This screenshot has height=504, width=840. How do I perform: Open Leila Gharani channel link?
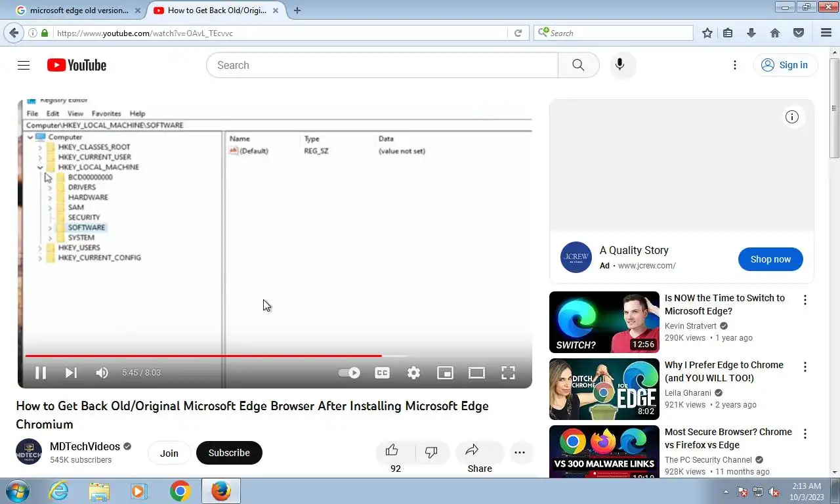click(x=688, y=393)
